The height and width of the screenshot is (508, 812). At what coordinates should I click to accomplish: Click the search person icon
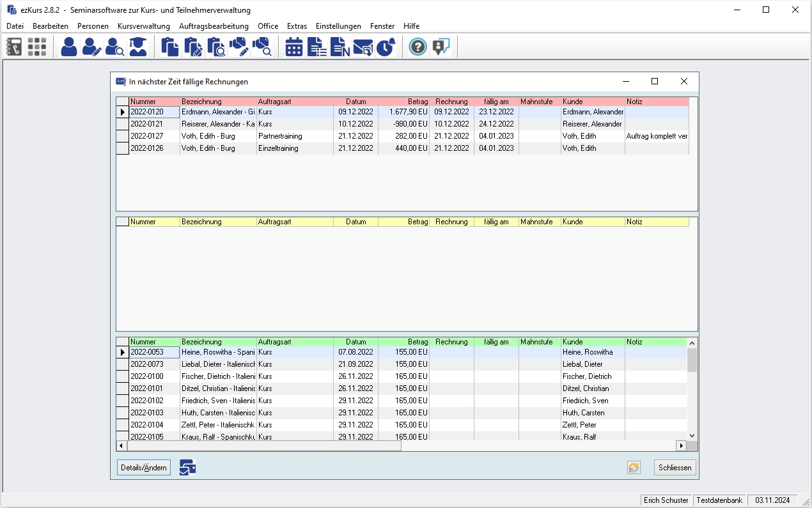[x=115, y=47]
